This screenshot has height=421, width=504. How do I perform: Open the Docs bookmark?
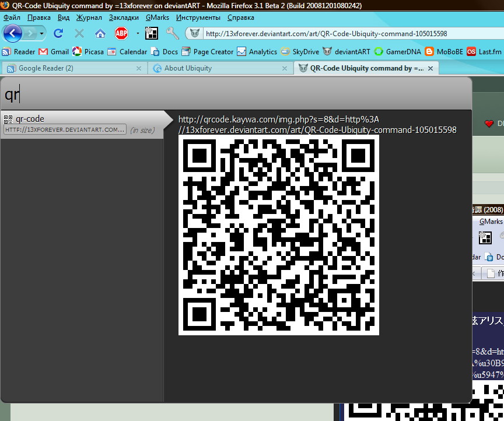pyautogui.click(x=164, y=52)
